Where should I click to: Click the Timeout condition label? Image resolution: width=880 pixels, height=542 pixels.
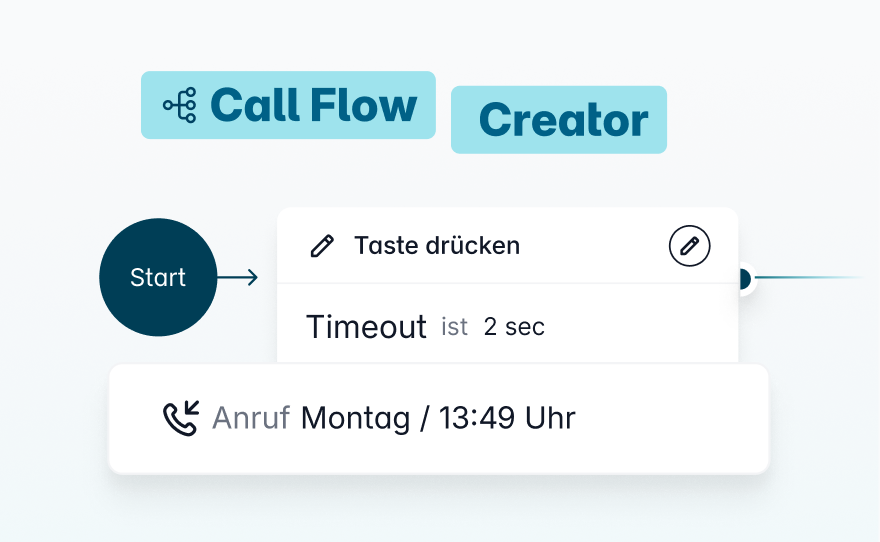366,327
